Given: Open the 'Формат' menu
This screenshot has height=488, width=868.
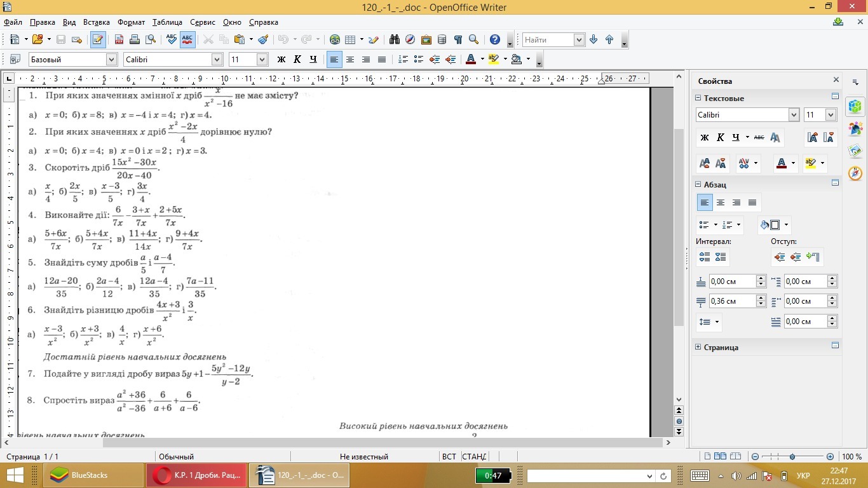Looking at the screenshot, I should click(x=132, y=22).
